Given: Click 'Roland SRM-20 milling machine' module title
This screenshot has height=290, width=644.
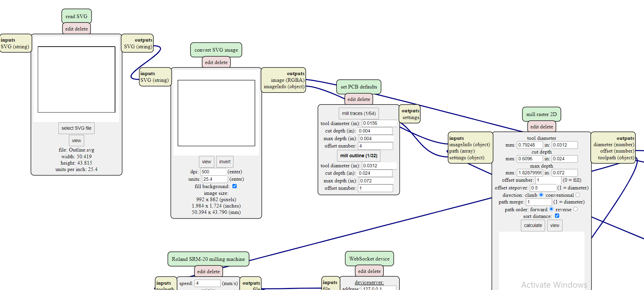Looking at the screenshot, I should pos(208,259).
